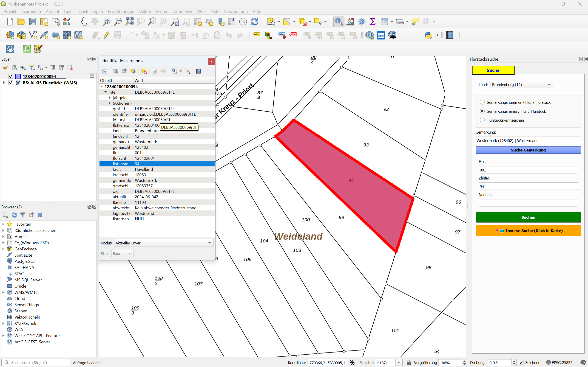Toggle editing with the yellow pencil icon
588x367 pixels.
pos(106,35)
